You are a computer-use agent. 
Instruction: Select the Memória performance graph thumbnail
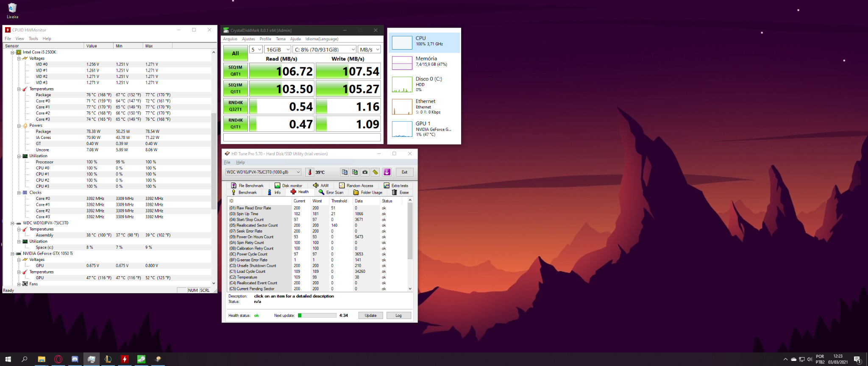(402, 63)
